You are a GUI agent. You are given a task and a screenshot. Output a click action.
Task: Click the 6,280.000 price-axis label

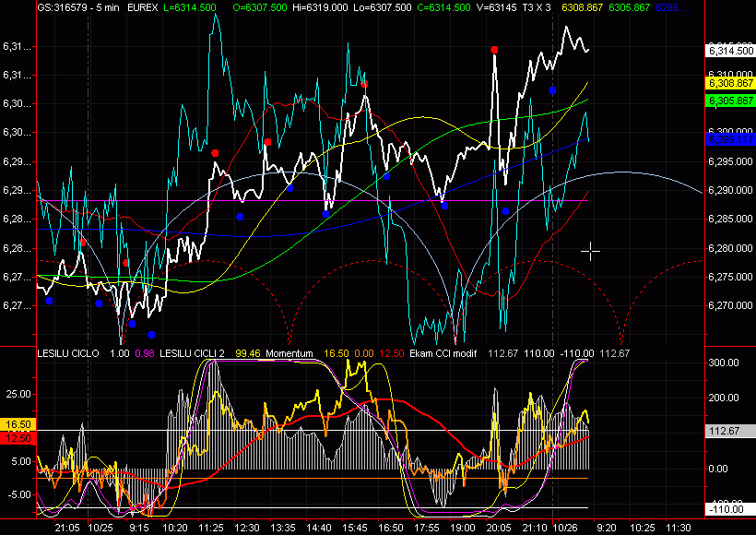pyautogui.click(x=730, y=248)
